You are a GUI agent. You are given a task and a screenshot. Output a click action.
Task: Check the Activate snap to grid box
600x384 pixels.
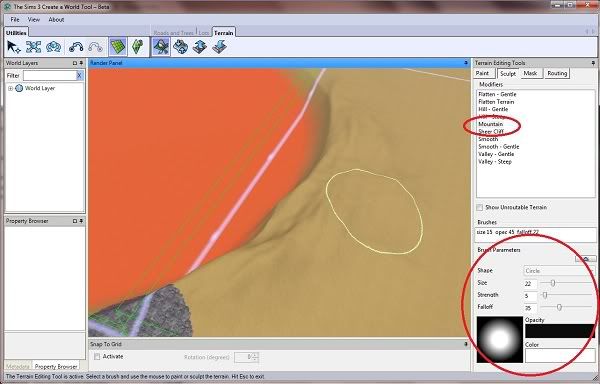coord(97,356)
